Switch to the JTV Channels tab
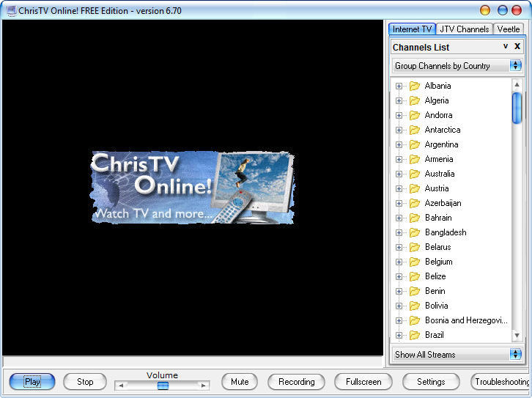Viewport: 532px width, 398px height. click(464, 29)
